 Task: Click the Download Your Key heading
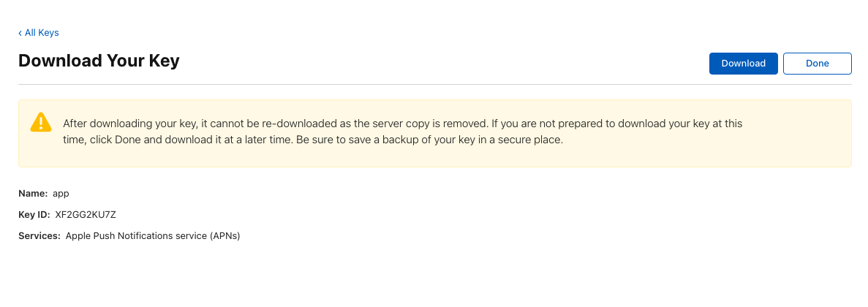[x=99, y=60]
